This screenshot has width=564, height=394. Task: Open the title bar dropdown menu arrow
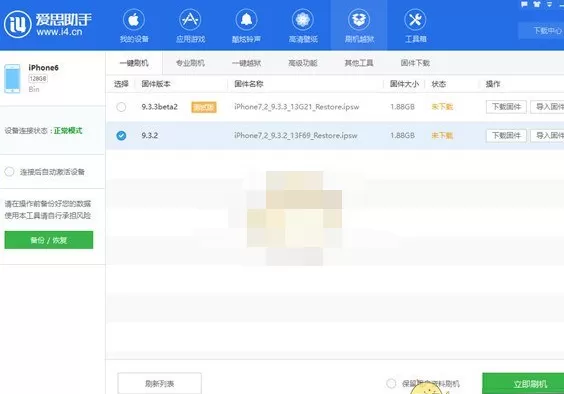(x=549, y=4)
